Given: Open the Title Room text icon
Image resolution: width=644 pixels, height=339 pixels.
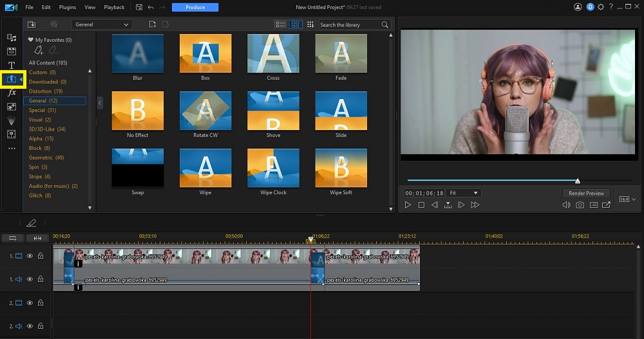Looking at the screenshot, I should (12, 66).
